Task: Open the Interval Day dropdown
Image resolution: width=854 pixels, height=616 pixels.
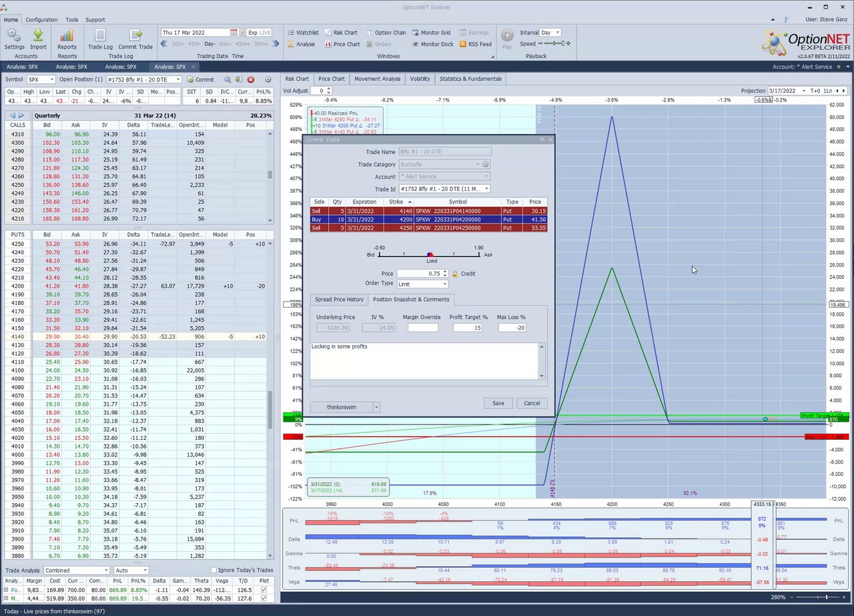Action: 557,33
